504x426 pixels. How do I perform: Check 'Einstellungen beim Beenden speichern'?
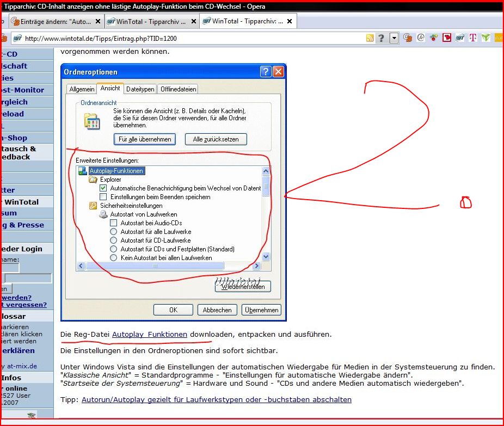(x=103, y=196)
